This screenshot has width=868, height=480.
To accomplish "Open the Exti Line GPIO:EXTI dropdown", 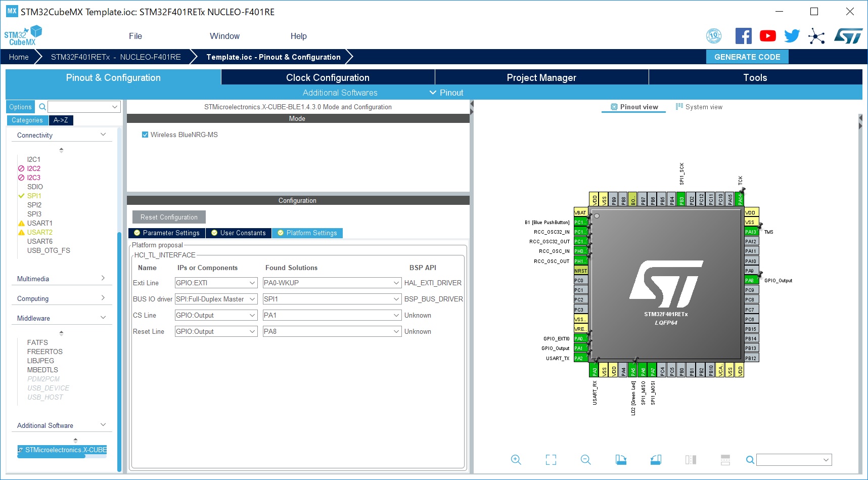I will coord(216,283).
